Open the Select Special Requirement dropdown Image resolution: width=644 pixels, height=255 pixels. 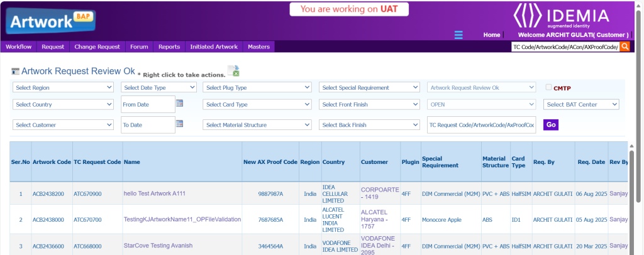point(369,87)
